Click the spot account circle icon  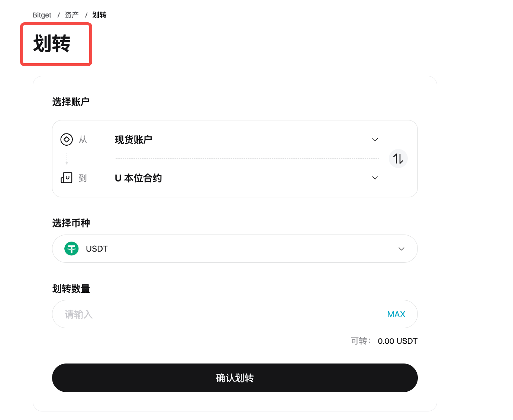point(67,139)
